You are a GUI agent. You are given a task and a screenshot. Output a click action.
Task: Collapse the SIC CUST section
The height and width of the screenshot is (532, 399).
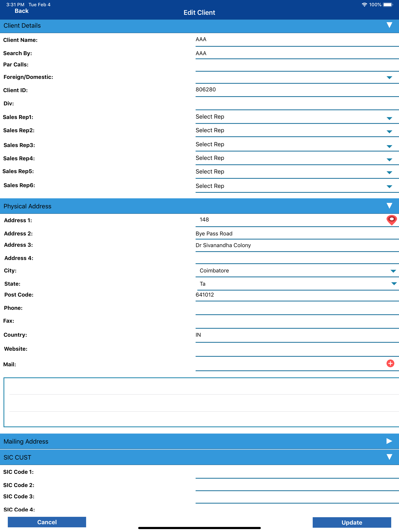coord(389,457)
